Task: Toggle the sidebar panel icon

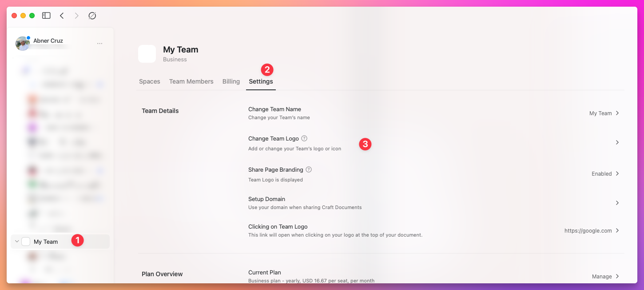Action: tap(46, 16)
